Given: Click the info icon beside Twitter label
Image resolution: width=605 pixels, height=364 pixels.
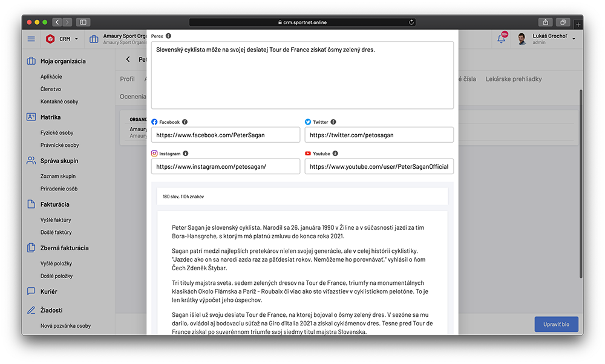Looking at the screenshot, I should [x=333, y=122].
